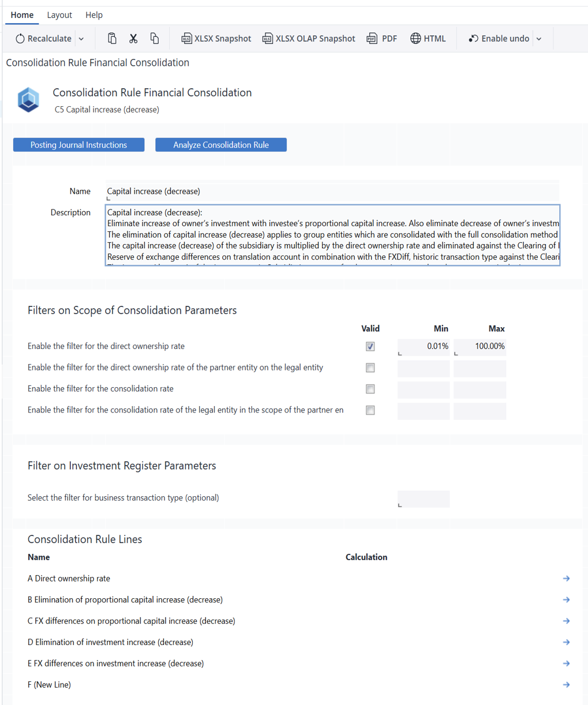
Task: Click Max field for legal entity scope row
Action: pyautogui.click(x=480, y=411)
